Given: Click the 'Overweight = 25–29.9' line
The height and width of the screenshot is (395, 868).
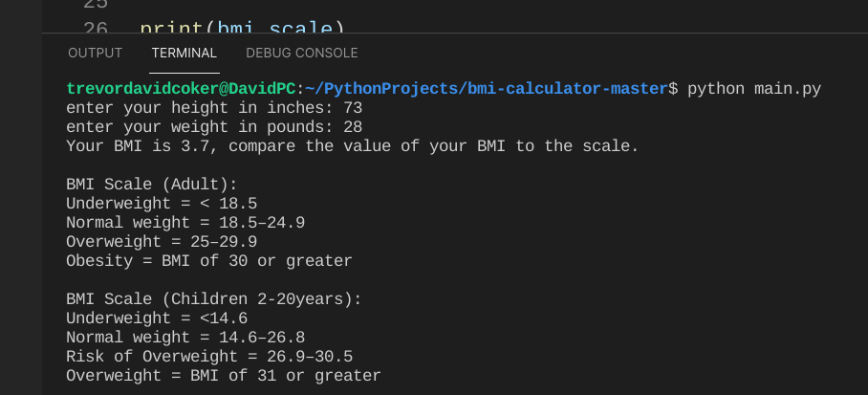Looking at the screenshot, I should click(162, 242).
